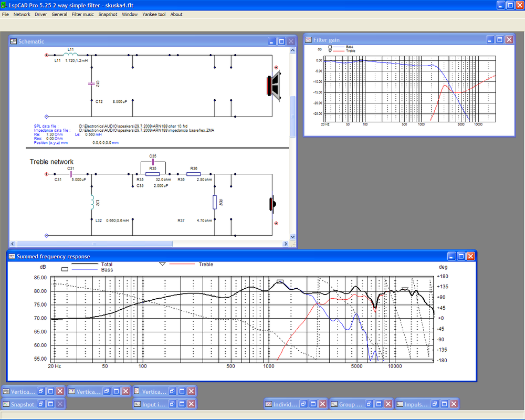Image resolution: width=525 pixels, height=420 pixels.
Task: Select the C31 capacitor symbol
Action: pos(71,174)
